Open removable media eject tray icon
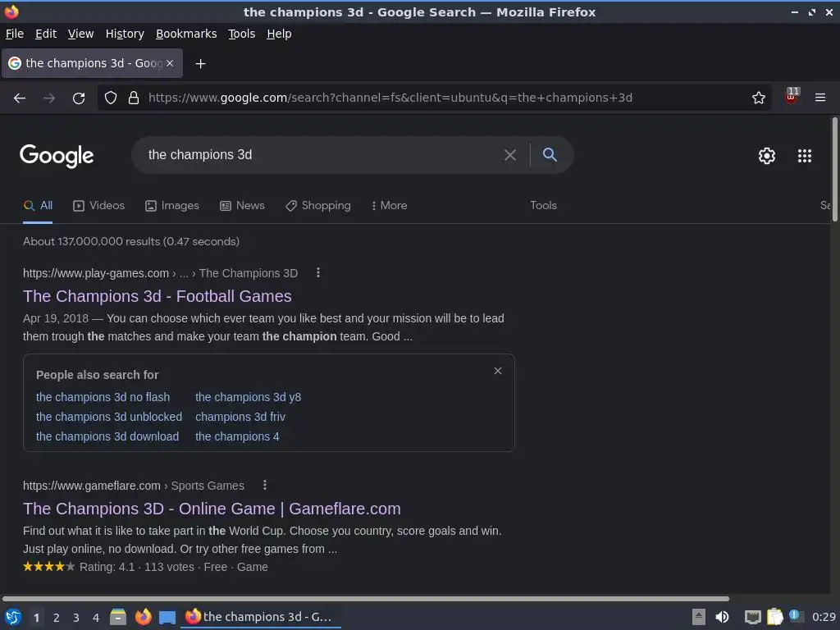This screenshot has height=630, width=840. point(699,617)
